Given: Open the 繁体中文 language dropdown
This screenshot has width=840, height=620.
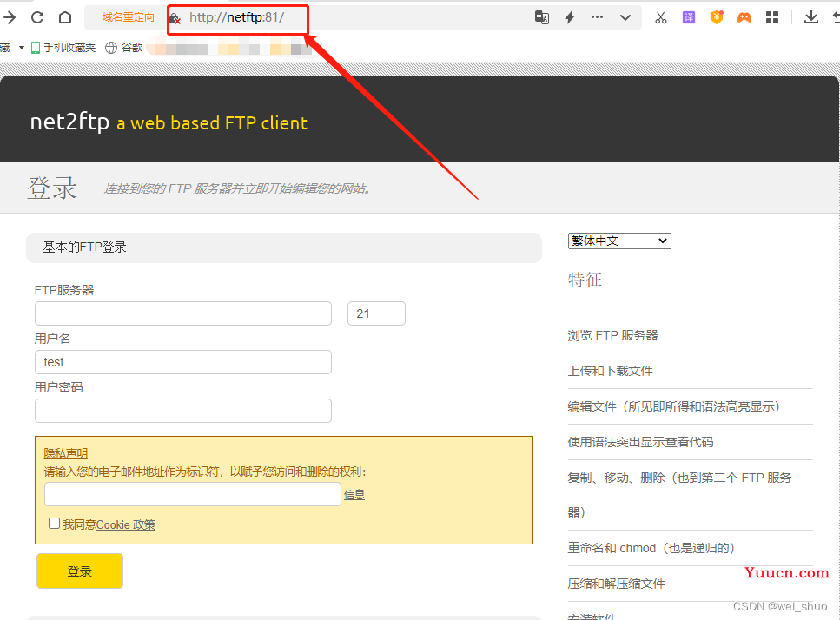Looking at the screenshot, I should (x=619, y=241).
